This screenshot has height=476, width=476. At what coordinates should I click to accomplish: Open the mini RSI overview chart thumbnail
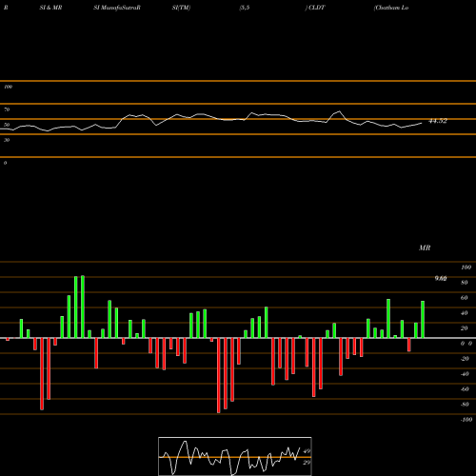coord(235,456)
